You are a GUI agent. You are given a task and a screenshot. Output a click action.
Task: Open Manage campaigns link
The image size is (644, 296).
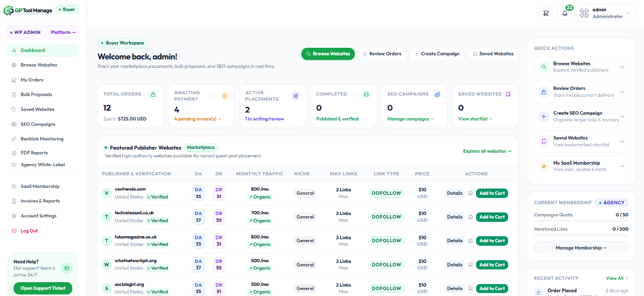pos(411,119)
